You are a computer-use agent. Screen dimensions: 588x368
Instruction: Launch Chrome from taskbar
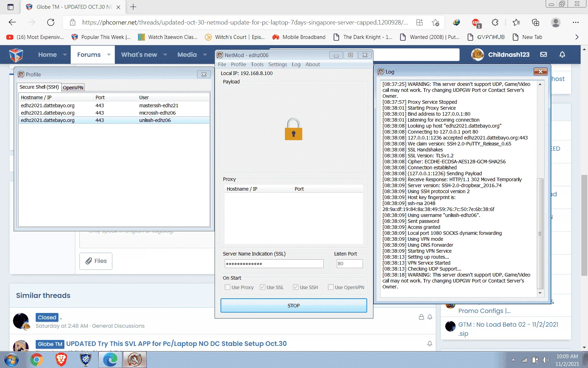36,360
